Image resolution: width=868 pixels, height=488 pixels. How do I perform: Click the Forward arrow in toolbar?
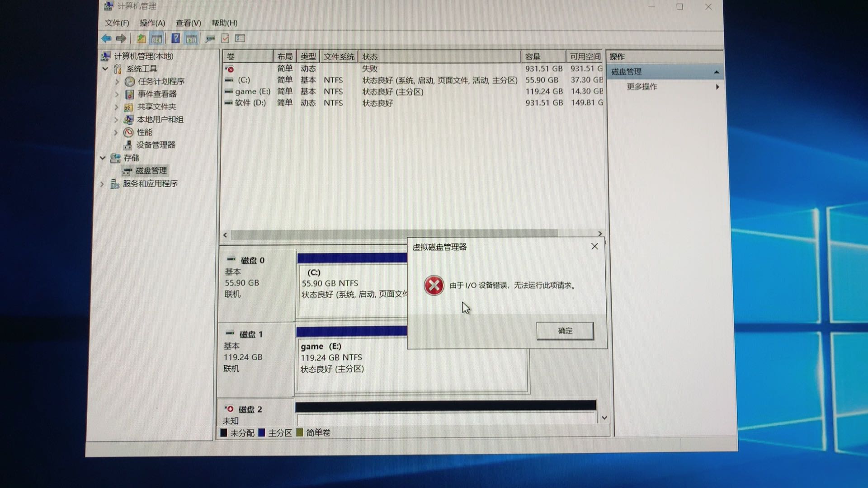pyautogui.click(x=121, y=38)
